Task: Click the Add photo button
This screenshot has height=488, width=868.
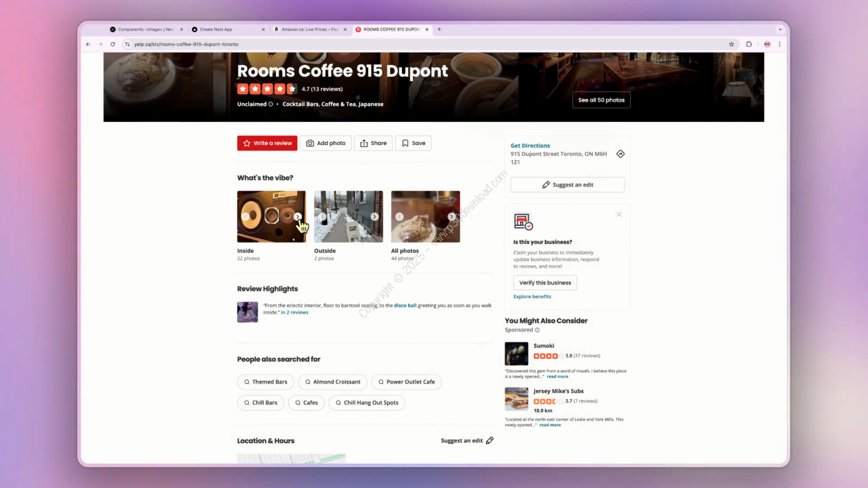Action: (x=325, y=143)
